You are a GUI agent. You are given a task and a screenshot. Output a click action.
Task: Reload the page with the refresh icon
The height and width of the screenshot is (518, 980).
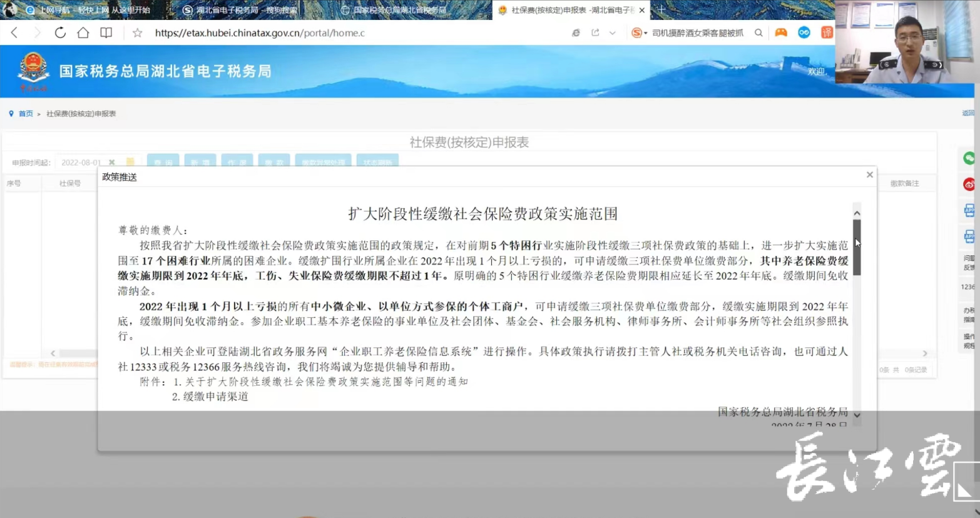(60, 33)
